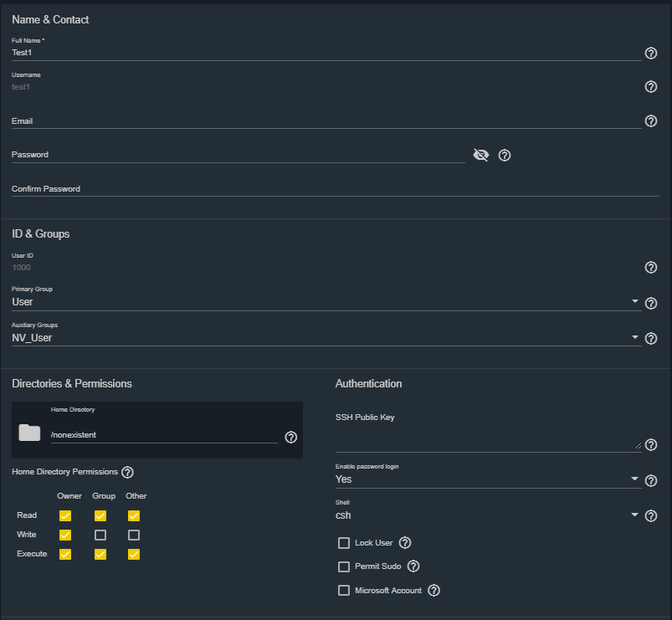Show Permit Sudo help tooltip
The width and height of the screenshot is (672, 620).
point(413,566)
